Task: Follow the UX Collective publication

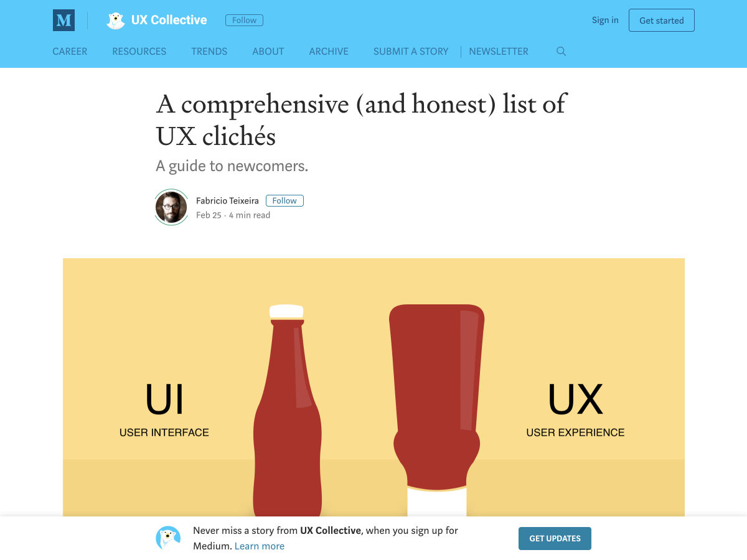Action: [x=244, y=21]
